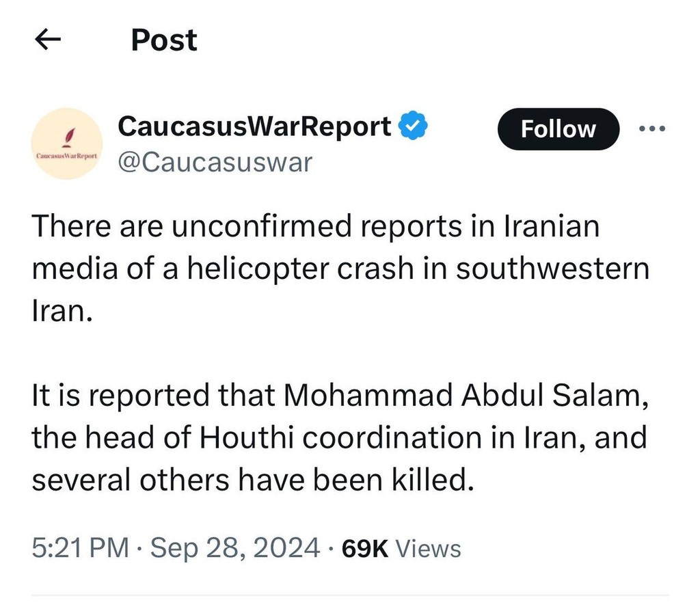Click the paragraph starting "It is reported"
700x611 pixels.
pos(339,439)
